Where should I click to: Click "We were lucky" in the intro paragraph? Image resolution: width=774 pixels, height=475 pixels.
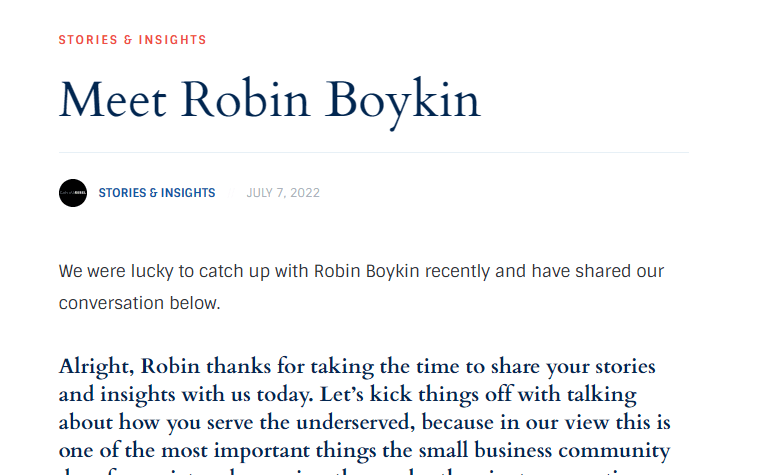pyautogui.click(x=107, y=271)
